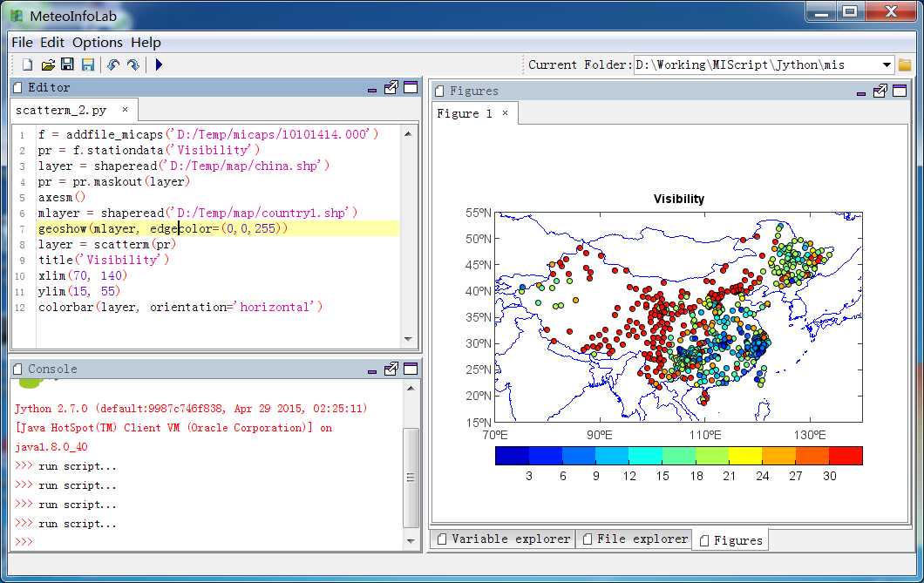Switch to bottom Figures tab
This screenshot has height=583, width=924.
coord(730,540)
